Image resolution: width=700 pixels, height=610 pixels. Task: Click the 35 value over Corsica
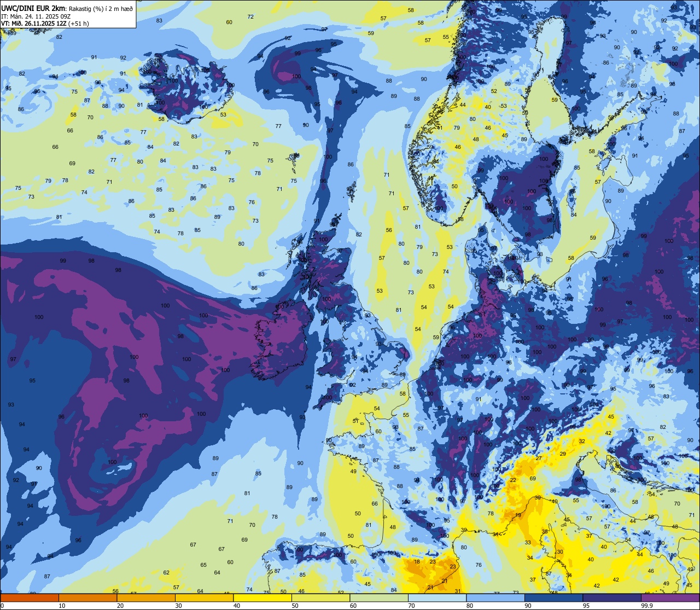545,531
